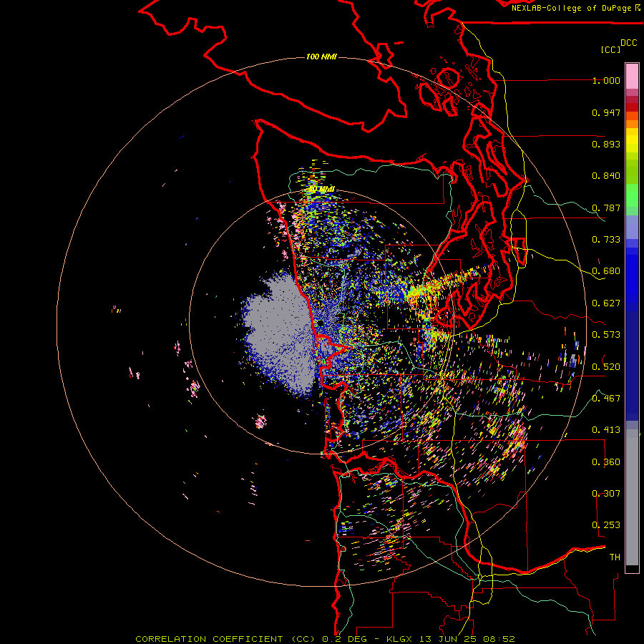Select the 0.573 scale value
644x644 pixels.
[x=606, y=335]
